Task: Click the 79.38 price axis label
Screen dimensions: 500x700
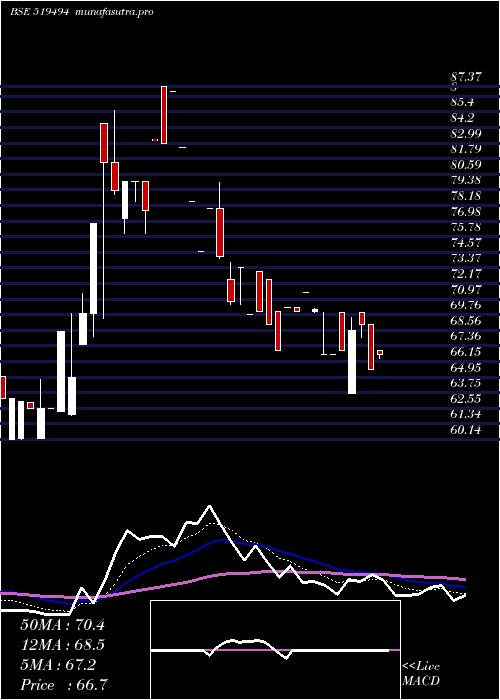Action: 466,180
